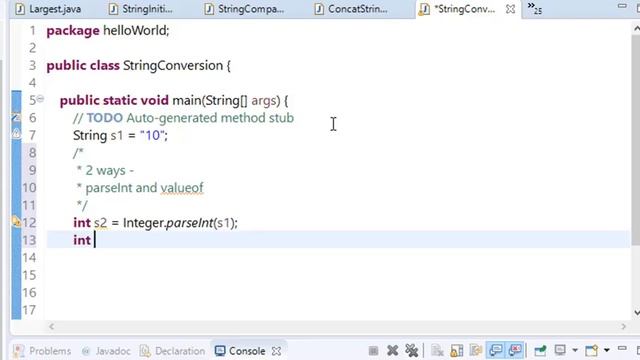640x360 pixels.
Task: Place cursor in 'package helloWorld;' line
Action: (x=108, y=31)
